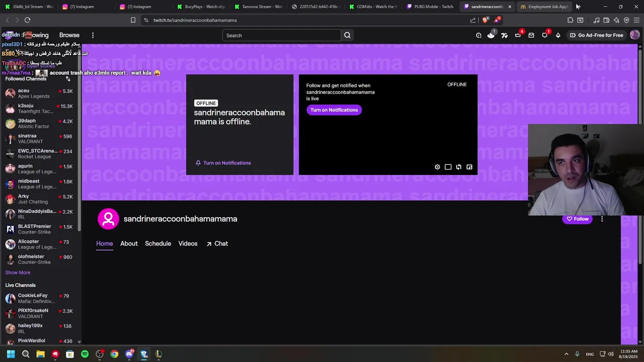Click the channel's pink profile avatar
The image size is (644, 362).
pyautogui.click(x=108, y=219)
